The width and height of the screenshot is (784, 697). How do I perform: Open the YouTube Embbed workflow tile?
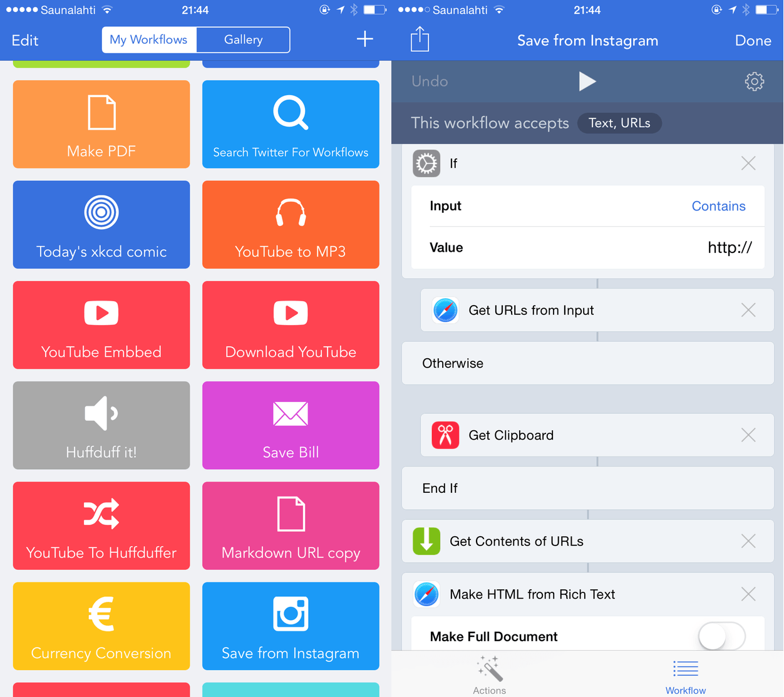pyautogui.click(x=101, y=325)
